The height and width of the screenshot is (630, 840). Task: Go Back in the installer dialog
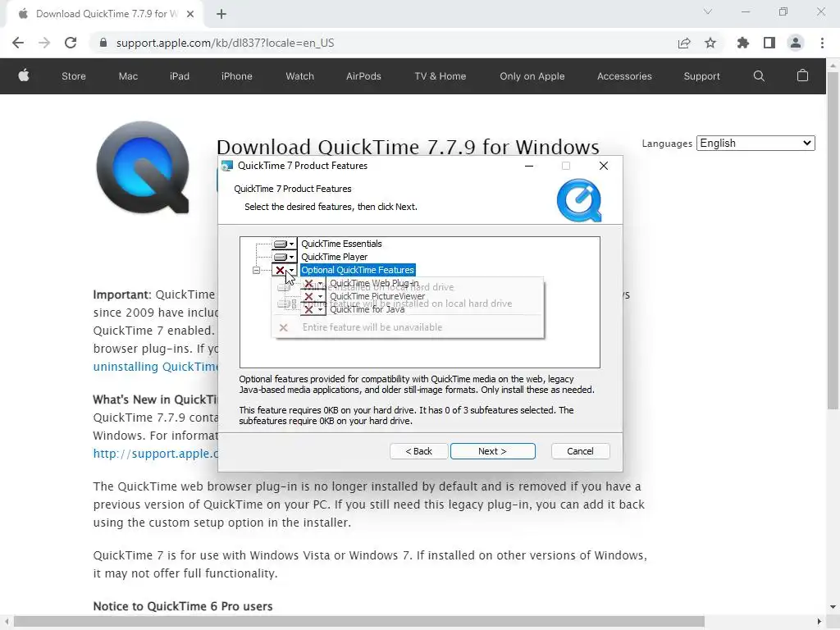tap(419, 451)
